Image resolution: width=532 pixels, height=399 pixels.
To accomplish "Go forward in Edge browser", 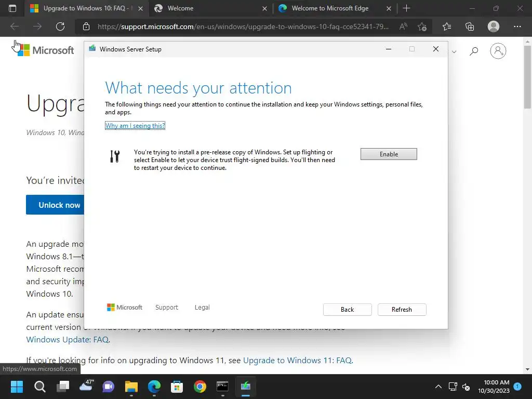I will coord(37,26).
